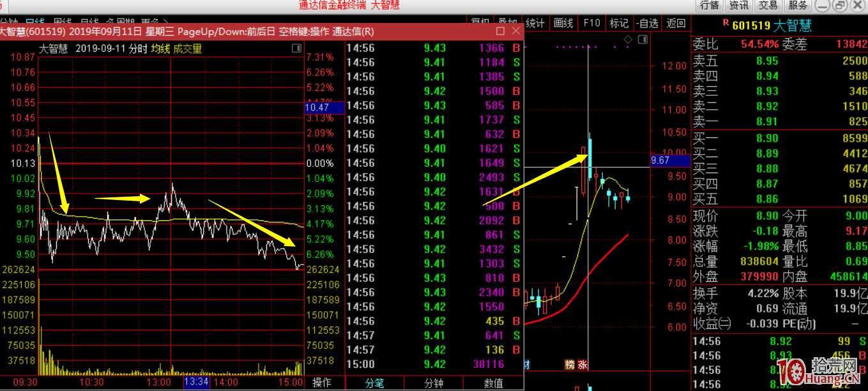This screenshot has width=868, height=391.
Task: Switch to the 分笔 tab
Action: [375, 383]
